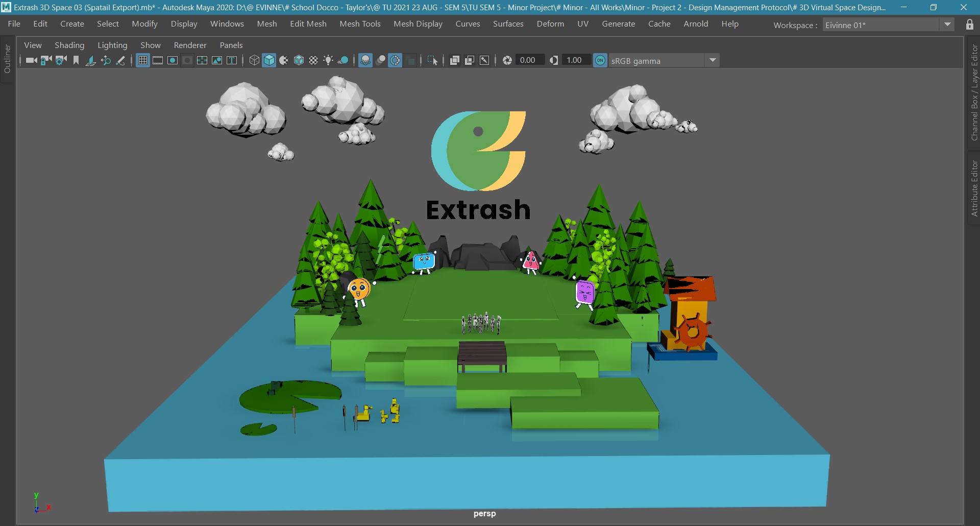980x526 pixels.
Task: Click the workspace lock icon
Action: click(x=970, y=25)
